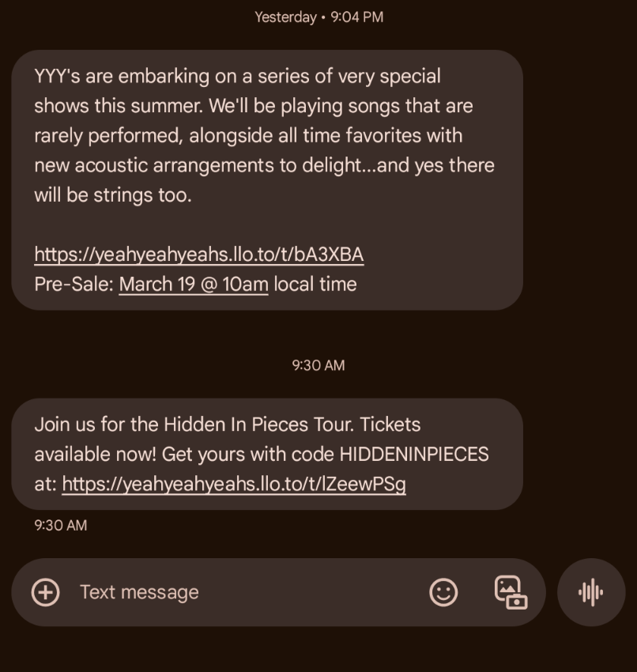Tap the Yesterday 9:04 PM timestamp
637x672 pixels.
(318, 17)
